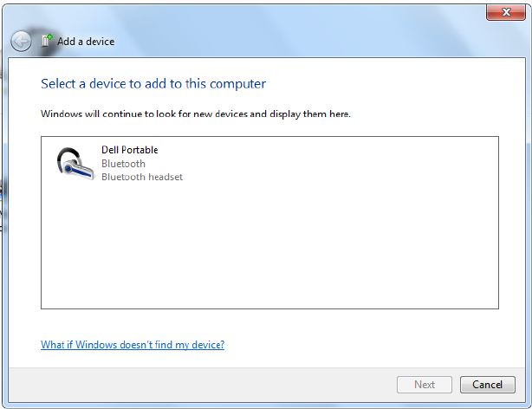Click the Add a device title icon

(47, 40)
